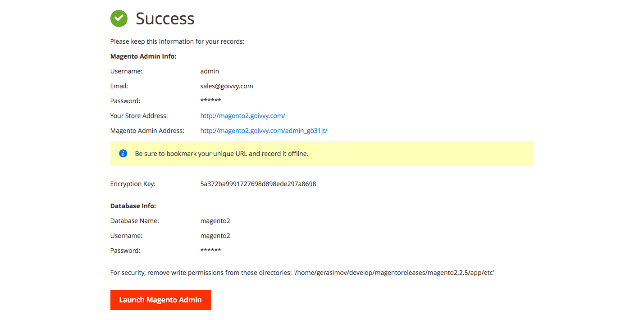The width and height of the screenshot is (644, 320).
Task: Click the Magento Admin Info heading
Action: click(143, 56)
